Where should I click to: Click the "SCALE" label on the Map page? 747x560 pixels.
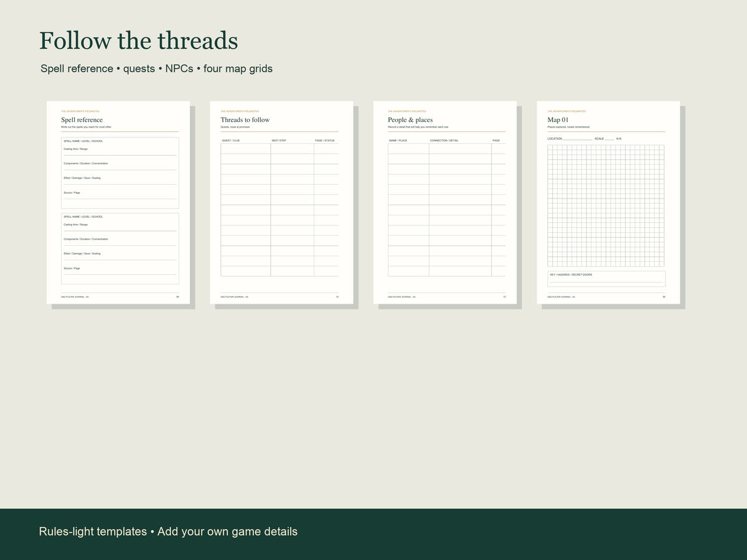(x=599, y=139)
